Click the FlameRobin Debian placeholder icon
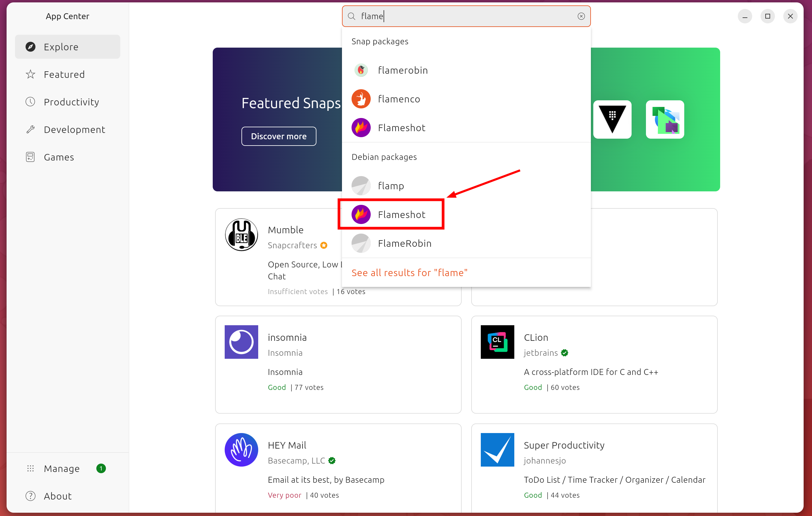812x516 pixels. [x=361, y=243]
